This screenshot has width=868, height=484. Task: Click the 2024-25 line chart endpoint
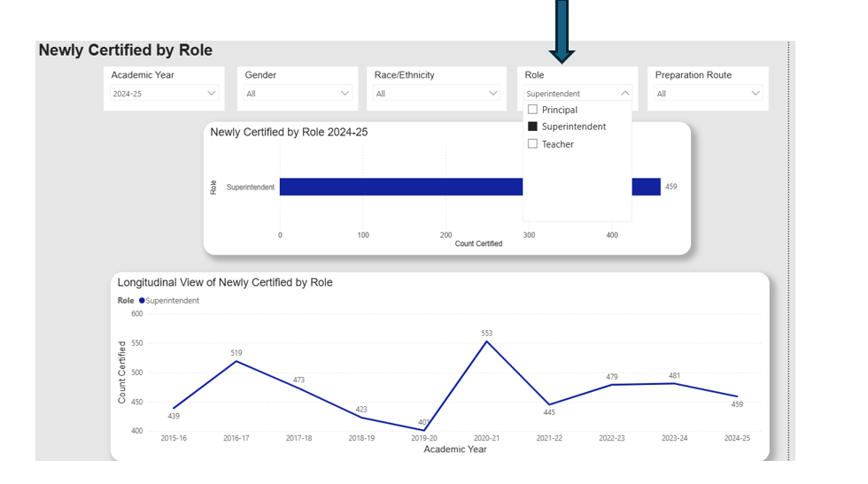(737, 396)
